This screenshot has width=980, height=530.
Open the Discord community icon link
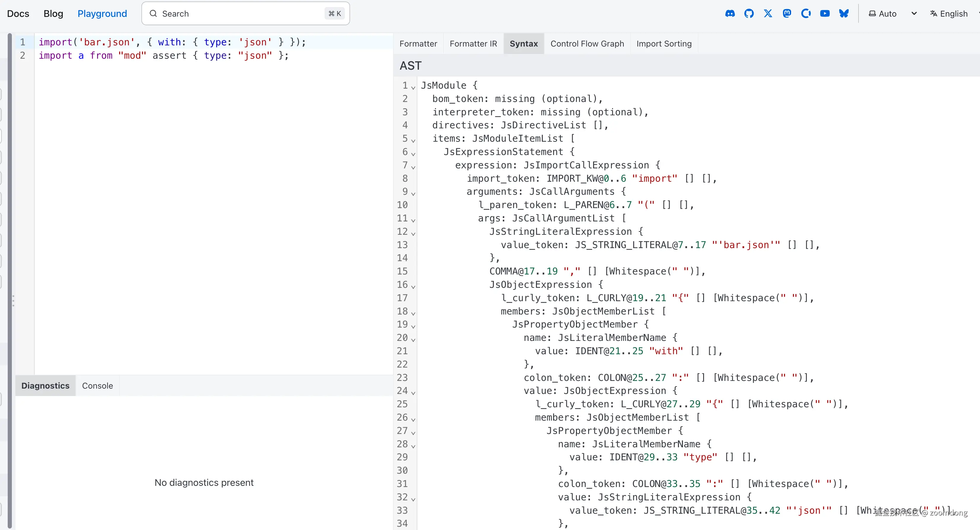[x=730, y=14]
